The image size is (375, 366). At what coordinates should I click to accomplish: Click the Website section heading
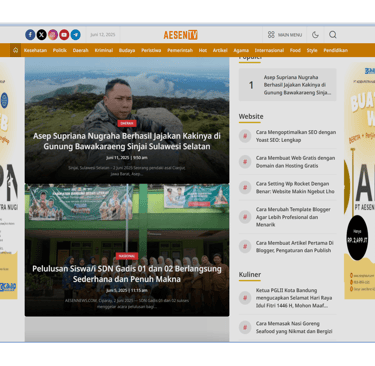251,116
